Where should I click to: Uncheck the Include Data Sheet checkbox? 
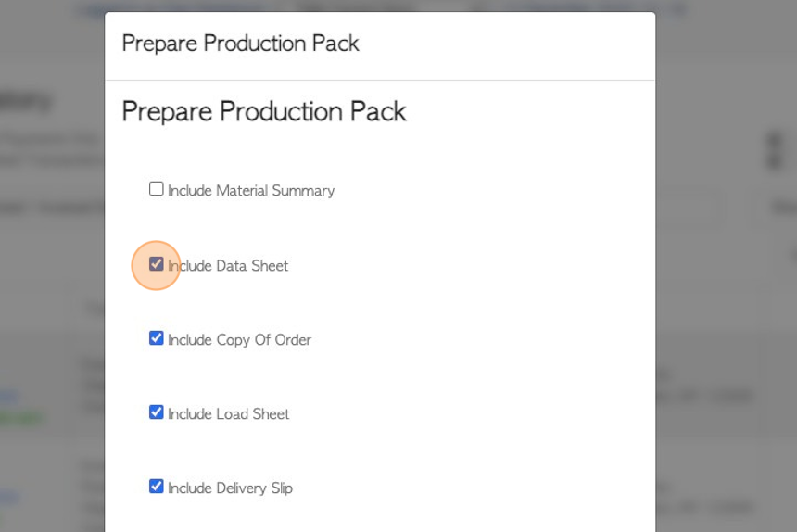pos(156,264)
